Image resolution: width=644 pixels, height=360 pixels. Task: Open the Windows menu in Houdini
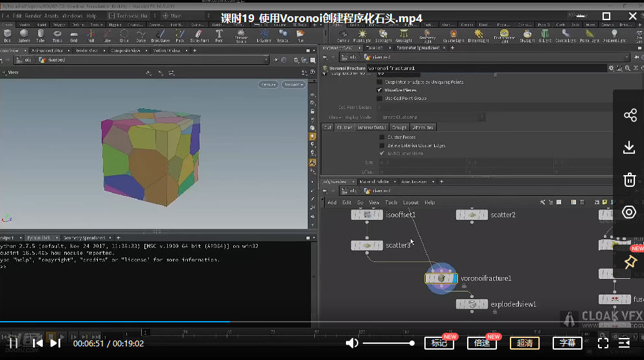click(x=72, y=16)
